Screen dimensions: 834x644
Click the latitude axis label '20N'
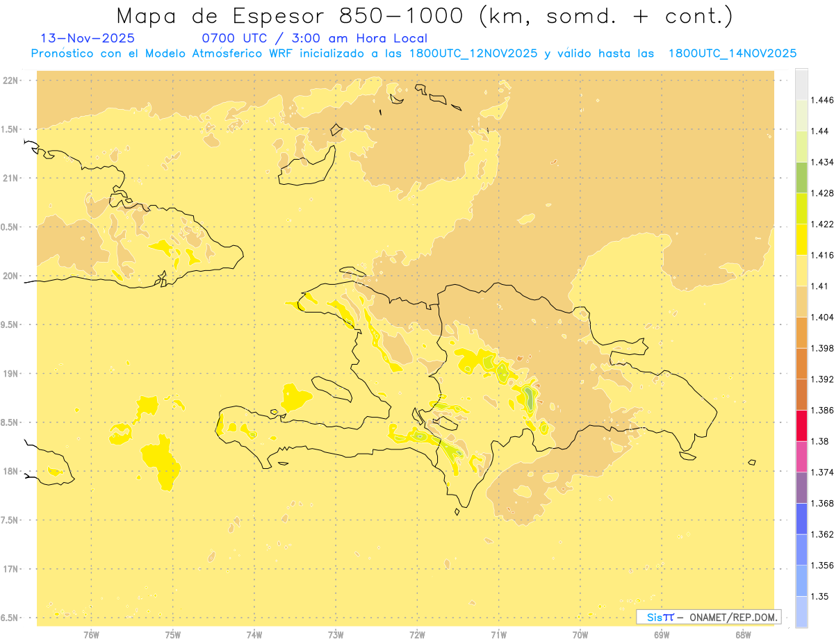[x=10, y=276]
